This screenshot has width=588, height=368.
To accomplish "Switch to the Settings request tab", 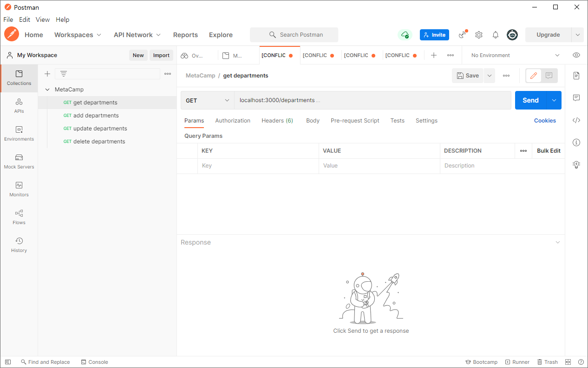I will pos(426,121).
